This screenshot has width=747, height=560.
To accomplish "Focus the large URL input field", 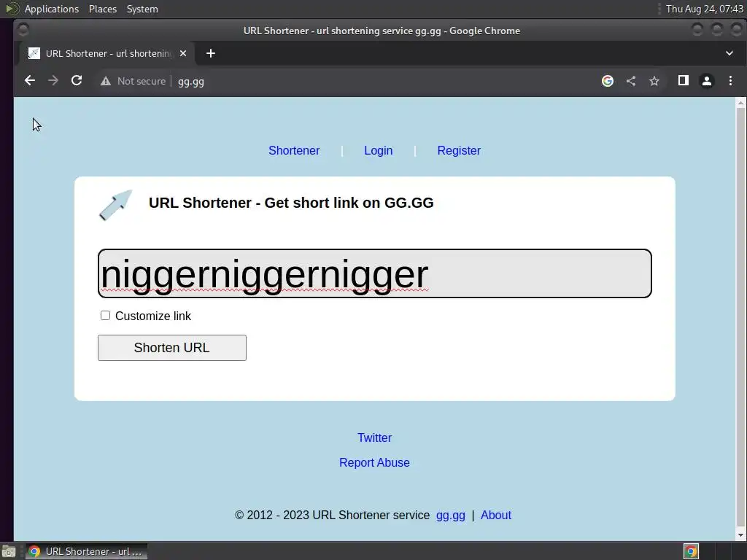I will tap(375, 273).
